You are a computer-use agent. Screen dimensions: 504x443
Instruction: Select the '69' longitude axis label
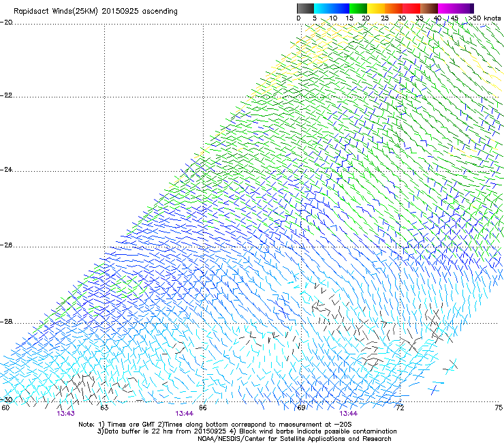(x=301, y=408)
